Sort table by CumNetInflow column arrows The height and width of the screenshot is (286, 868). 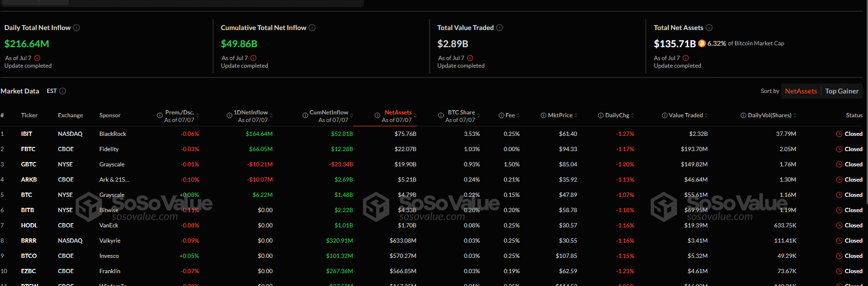coord(352,115)
